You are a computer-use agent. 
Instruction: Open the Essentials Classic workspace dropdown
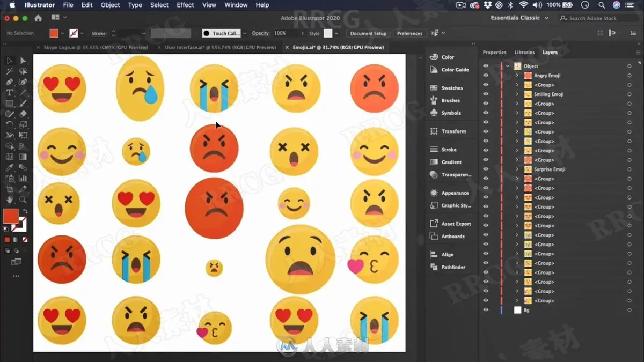(520, 18)
